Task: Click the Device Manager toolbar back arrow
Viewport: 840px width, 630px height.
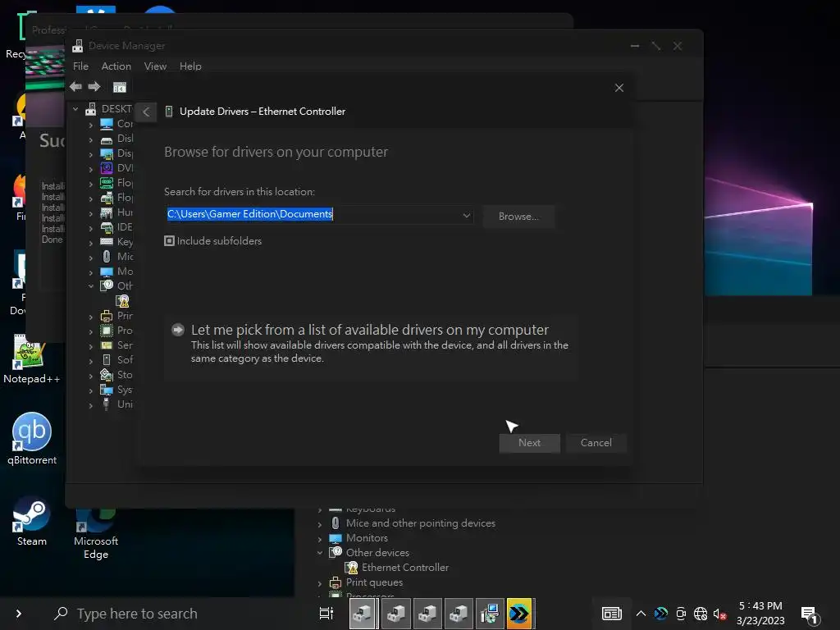Action: coord(75,87)
